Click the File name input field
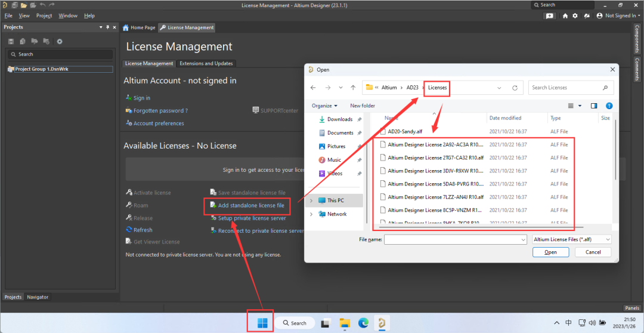Viewport: 644px width, 333px height. [x=455, y=239]
